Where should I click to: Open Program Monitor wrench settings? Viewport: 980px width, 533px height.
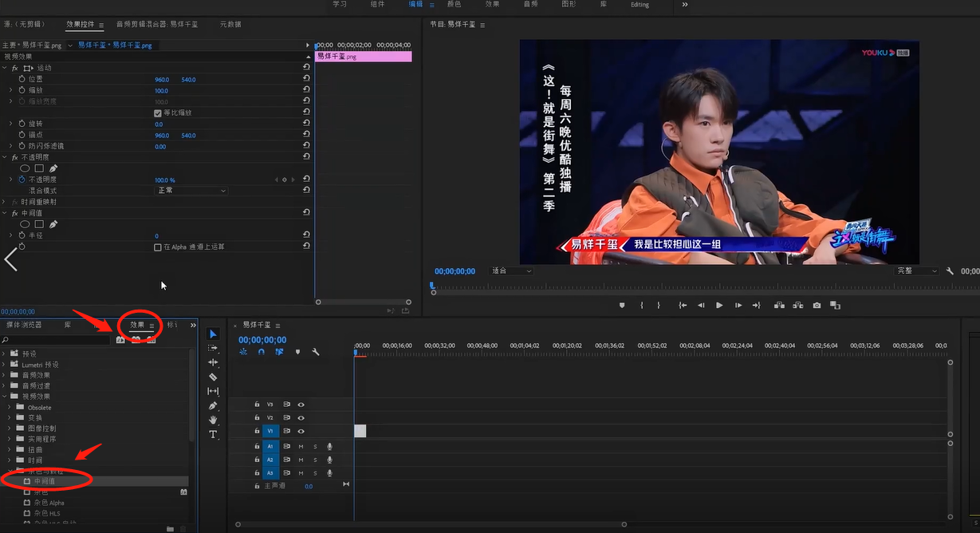(950, 271)
